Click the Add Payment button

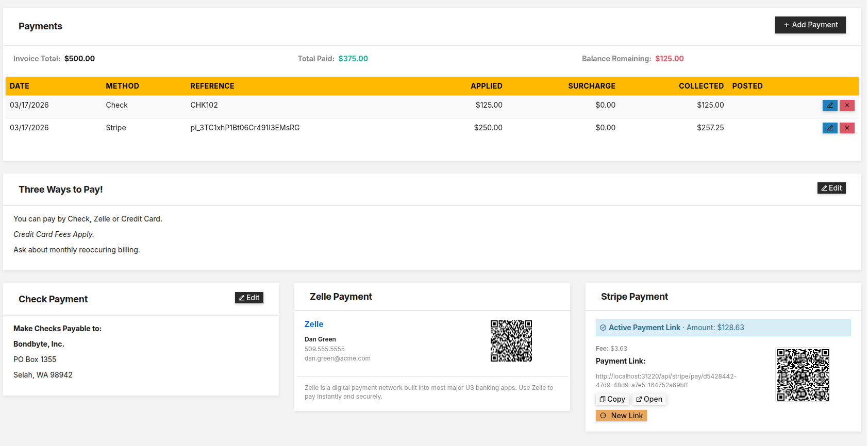click(x=810, y=25)
